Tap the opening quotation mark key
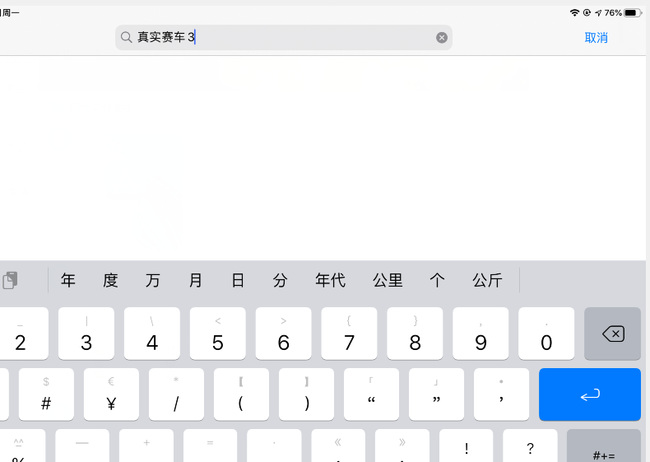 coord(371,394)
